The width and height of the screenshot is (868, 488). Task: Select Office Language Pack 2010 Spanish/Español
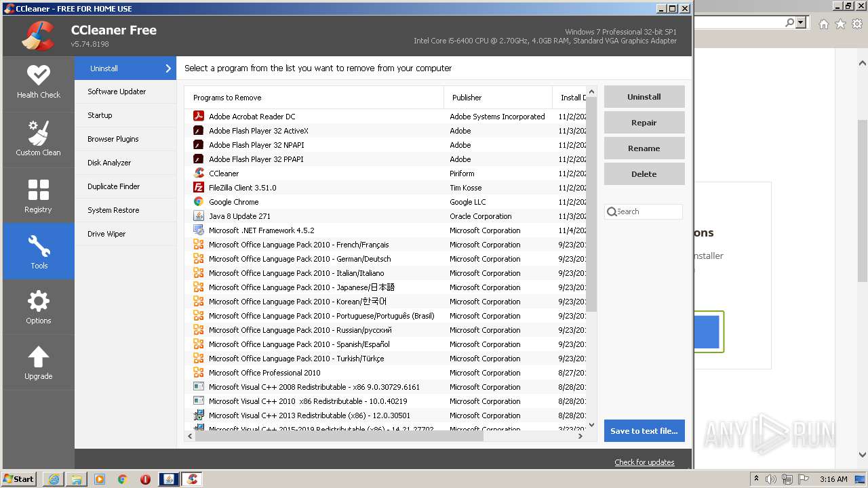click(385, 344)
